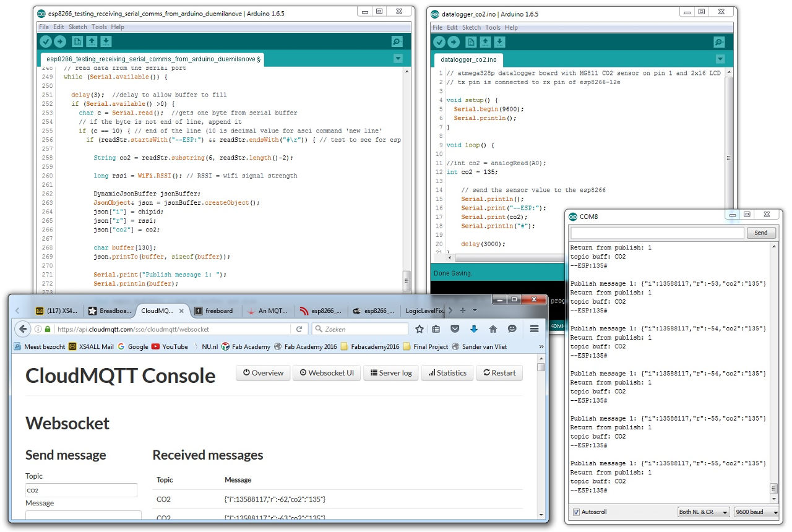Click the Overview button in CloudMQTT

click(x=263, y=373)
